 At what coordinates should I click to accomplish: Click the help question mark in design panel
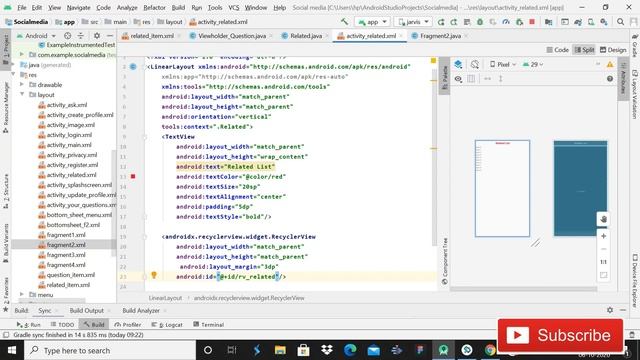(610, 79)
